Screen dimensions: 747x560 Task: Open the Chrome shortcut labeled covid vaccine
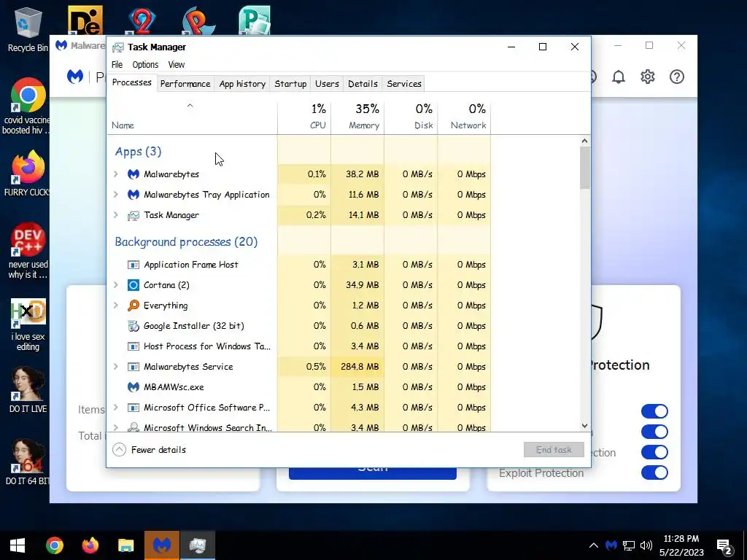click(x=28, y=106)
